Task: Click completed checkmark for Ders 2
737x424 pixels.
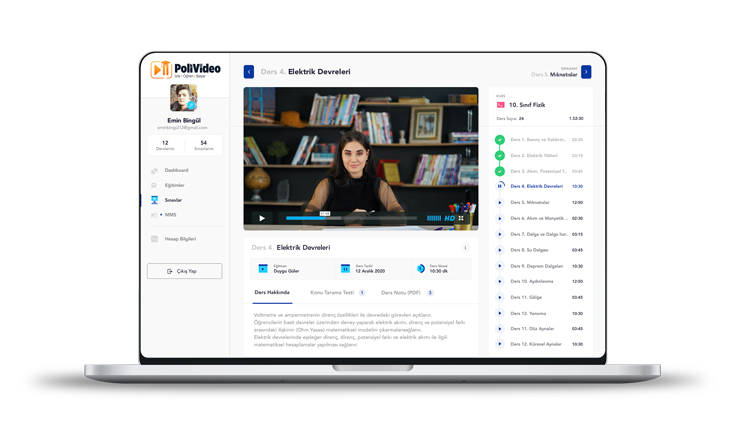Action: point(500,155)
